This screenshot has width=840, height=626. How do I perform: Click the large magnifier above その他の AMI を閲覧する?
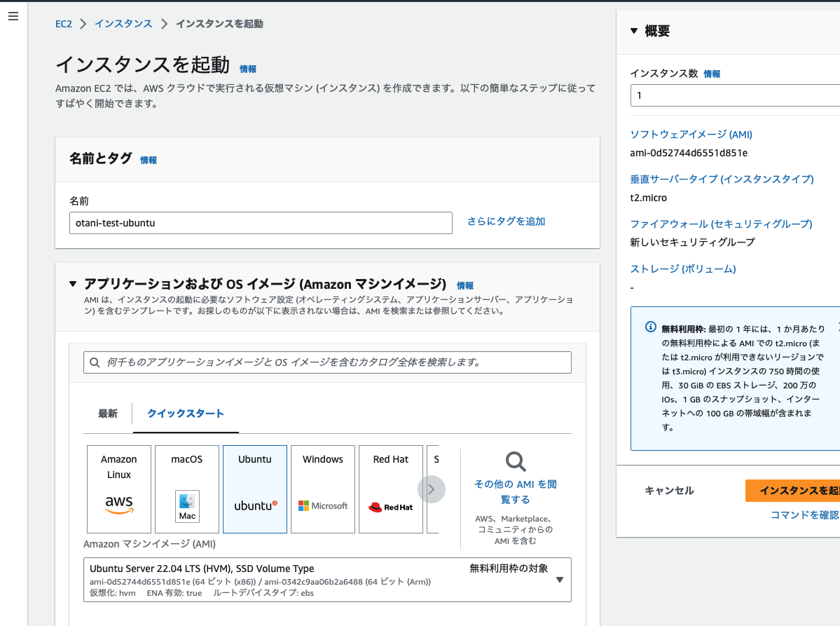pyautogui.click(x=515, y=461)
